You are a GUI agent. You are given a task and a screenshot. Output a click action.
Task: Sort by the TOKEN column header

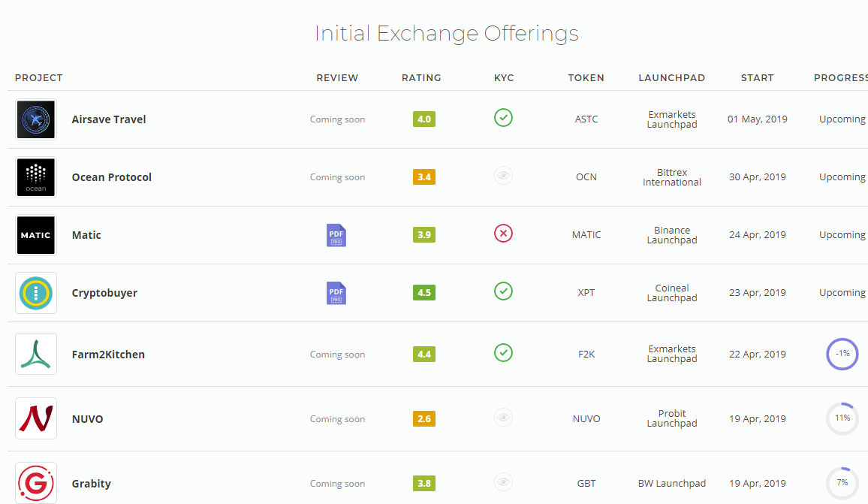(586, 78)
